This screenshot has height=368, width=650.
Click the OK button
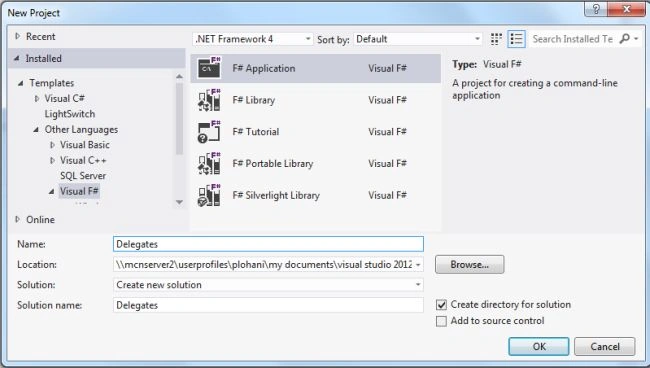coord(539,346)
